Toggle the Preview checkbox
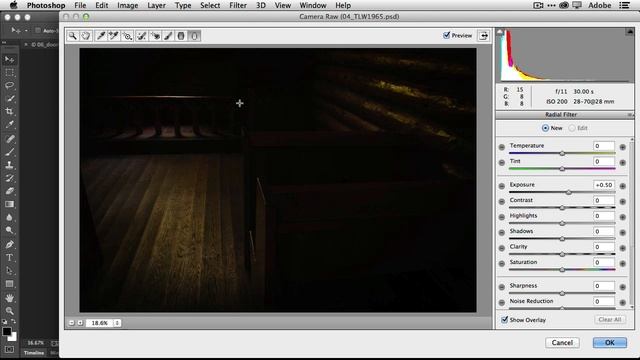Image resolution: width=640 pixels, height=360 pixels. click(447, 35)
